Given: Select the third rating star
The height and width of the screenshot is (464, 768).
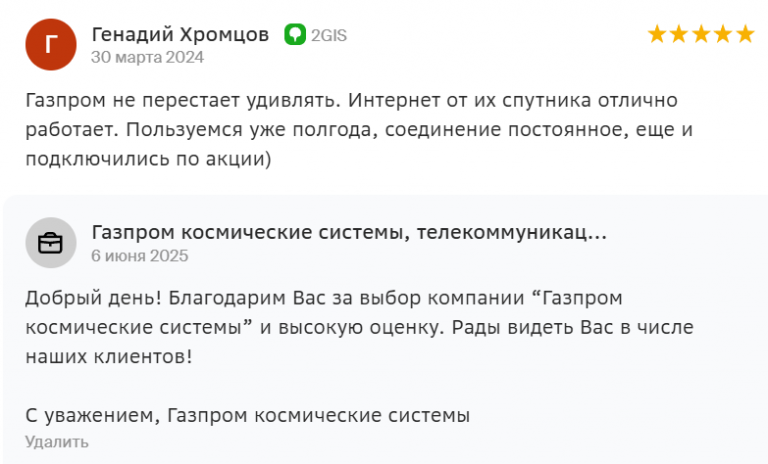Looking at the screenshot, I should [701, 35].
